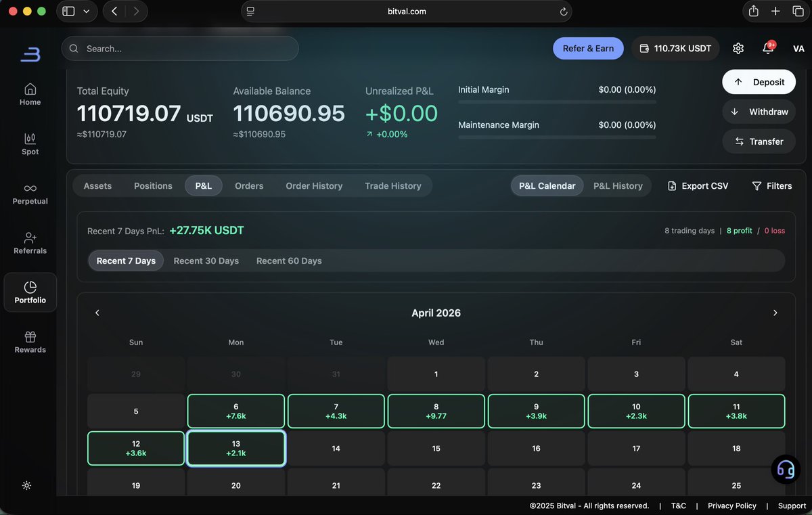Screen dimensions: 812x515
Task: Open the Trade History tab
Action: pos(393,185)
